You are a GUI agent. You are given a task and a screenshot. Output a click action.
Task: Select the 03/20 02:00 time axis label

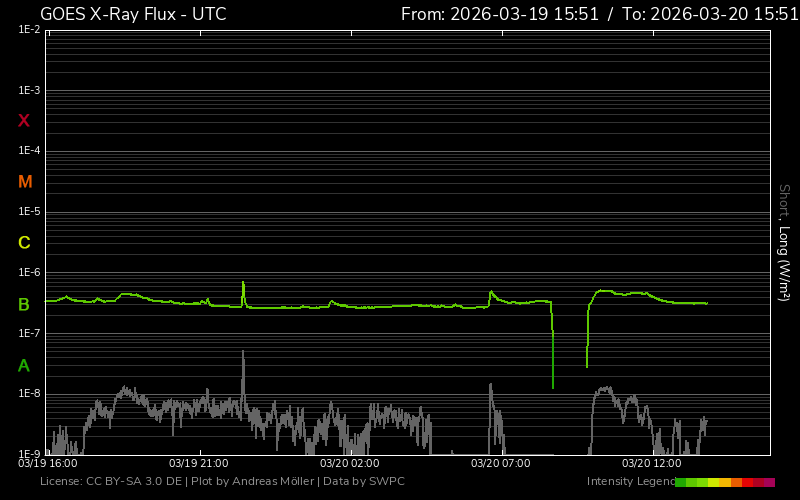349,463
